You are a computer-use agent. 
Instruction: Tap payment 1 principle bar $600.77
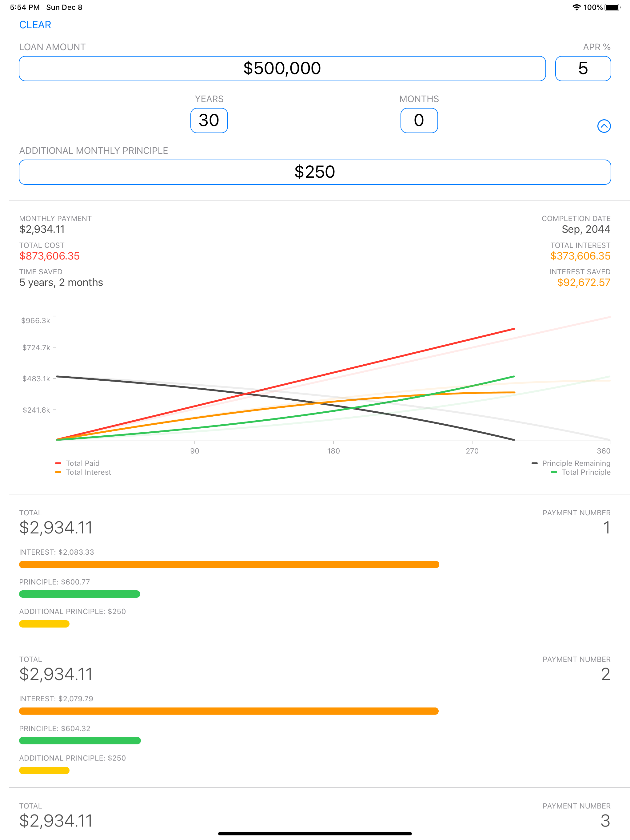point(80,594)
